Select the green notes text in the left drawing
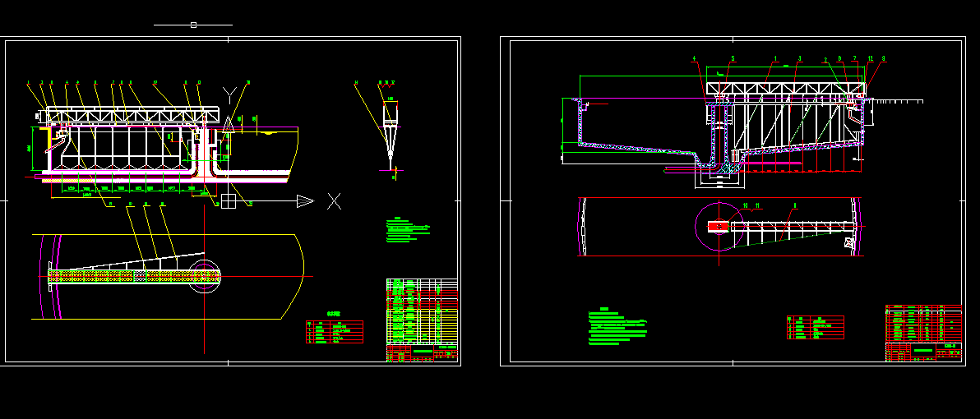980x419 pixels. click(x=408, y=229)
